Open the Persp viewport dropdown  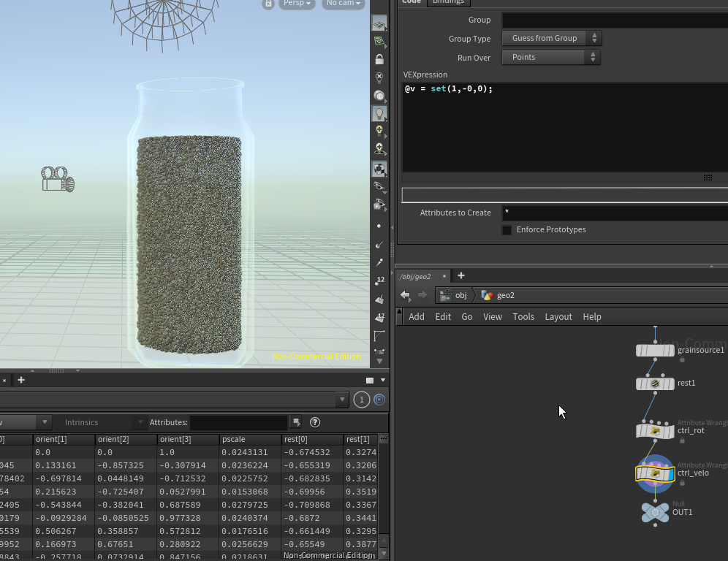[296, 4]
